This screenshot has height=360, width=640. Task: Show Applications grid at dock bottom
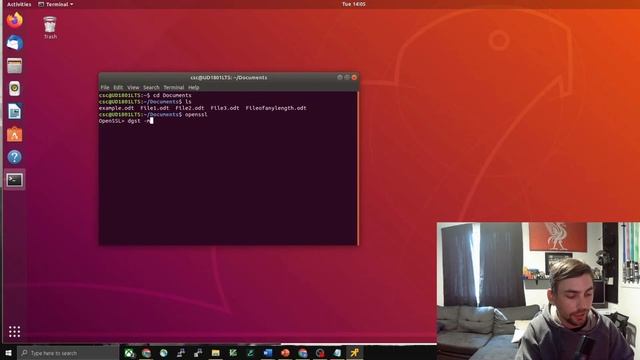tap(15, 331)
